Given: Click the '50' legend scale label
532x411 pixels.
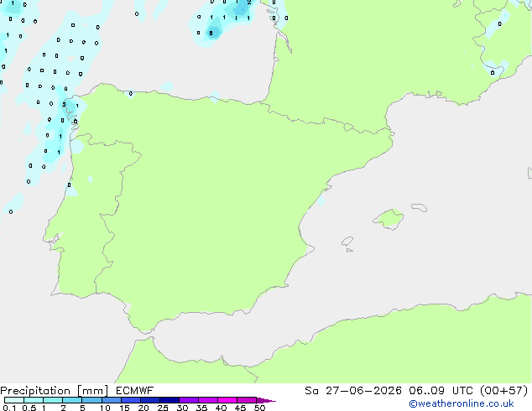Looking at the screenshot, I should pos(259,408).
